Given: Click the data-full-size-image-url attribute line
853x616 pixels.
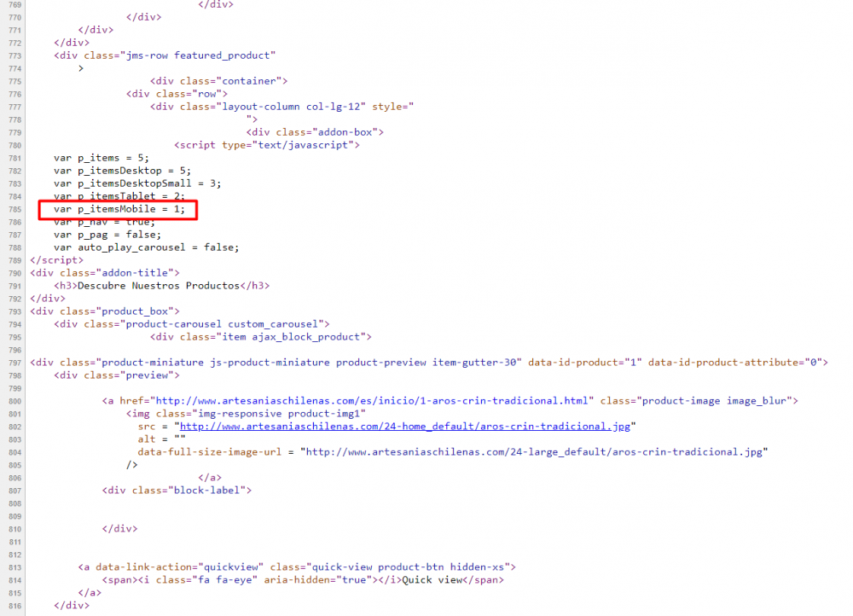Looking at the screenshot, I should [x=453, y=452].
